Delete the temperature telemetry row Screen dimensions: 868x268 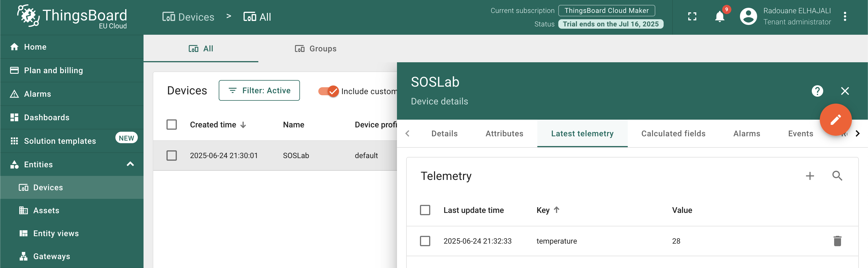[838, 241]
